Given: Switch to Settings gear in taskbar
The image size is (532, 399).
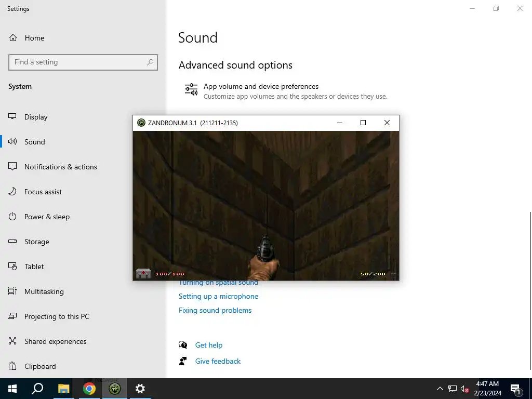Looking at the screenshot, I should coord(140,389).
